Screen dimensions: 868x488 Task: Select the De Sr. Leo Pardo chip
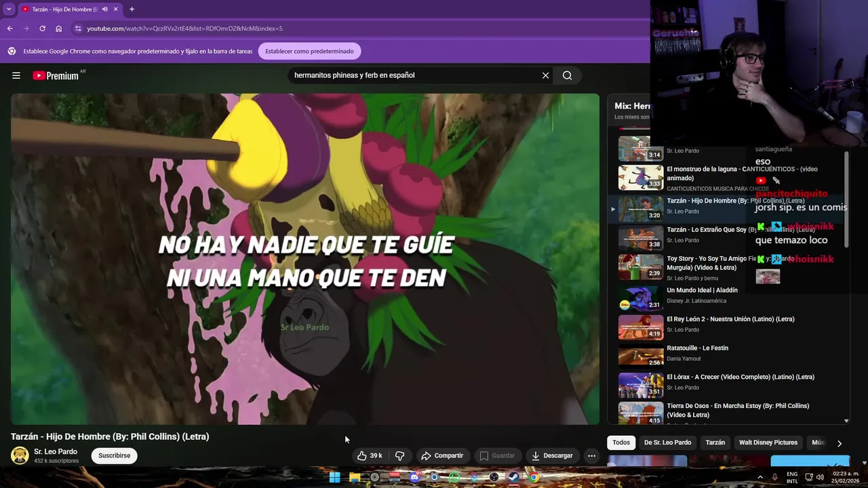[667, 443]
